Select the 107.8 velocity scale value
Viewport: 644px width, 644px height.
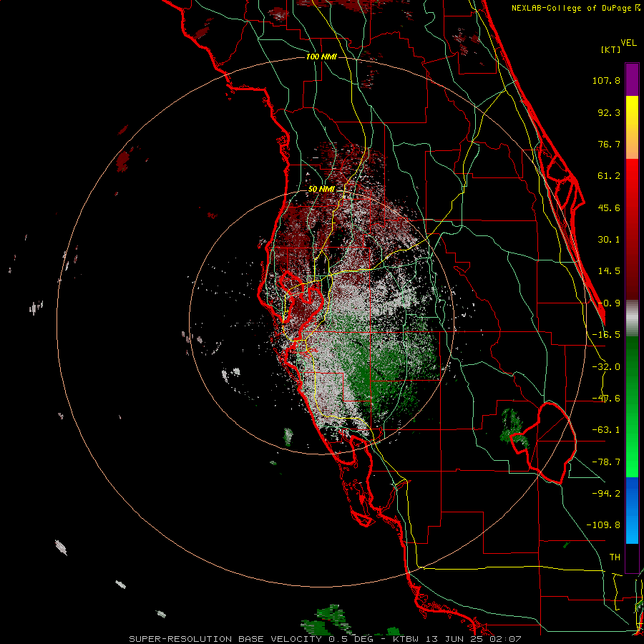coord(606,80)
